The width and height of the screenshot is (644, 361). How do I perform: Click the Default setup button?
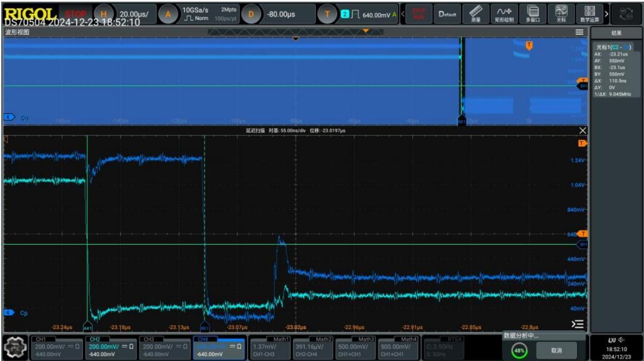[447, 14]
